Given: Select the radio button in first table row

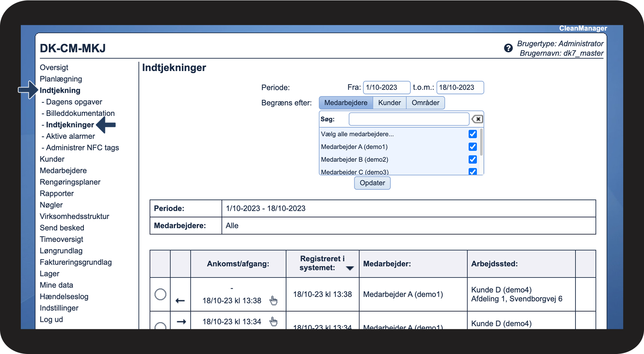Looking at the screenshot, I should 160,294.
